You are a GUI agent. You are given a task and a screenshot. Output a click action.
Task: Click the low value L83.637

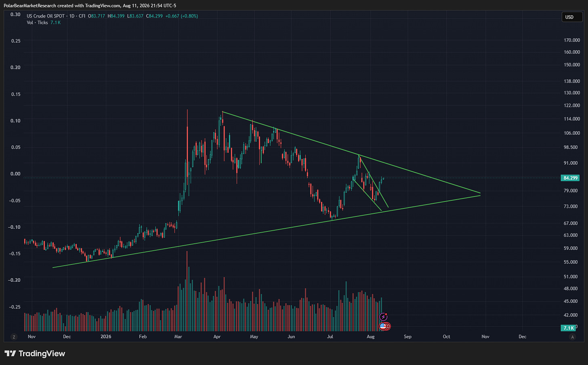coord(135,16)
